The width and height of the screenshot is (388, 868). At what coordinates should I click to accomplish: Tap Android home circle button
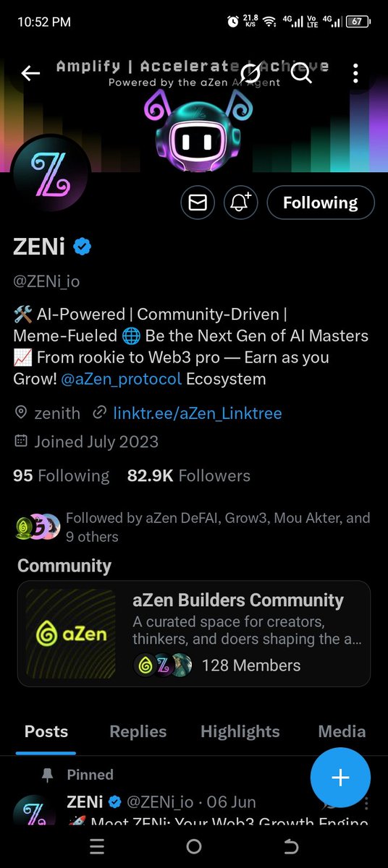click(194, 846)
